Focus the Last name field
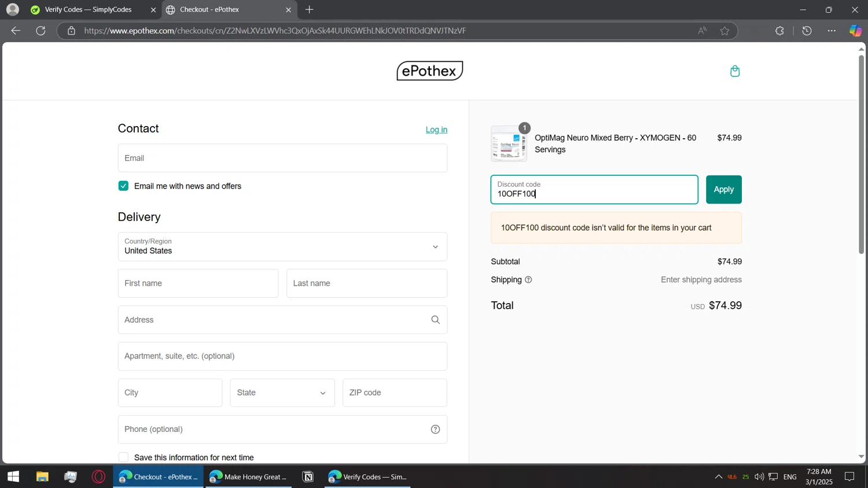 point(367,283)
